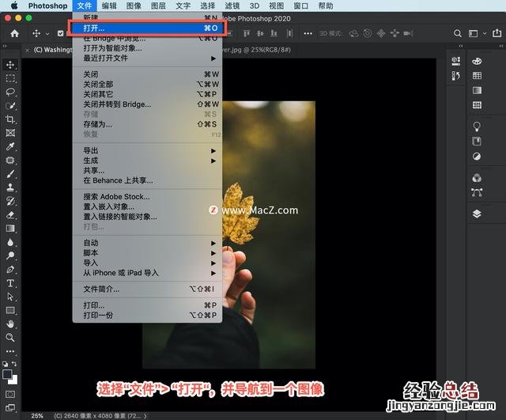Expand the 脚本 submenu
This screenshot has width=506, height=420.
tap(148, 253)
